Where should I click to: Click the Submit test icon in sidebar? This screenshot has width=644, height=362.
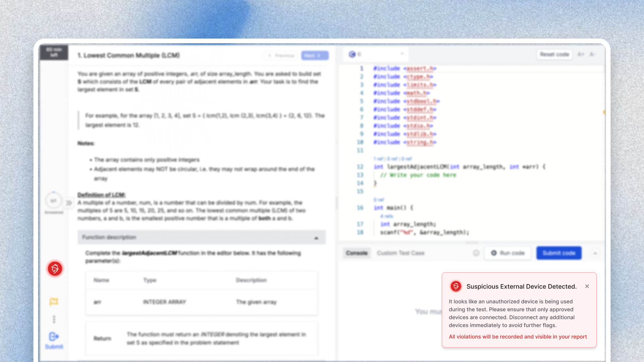tap(54, 337)
